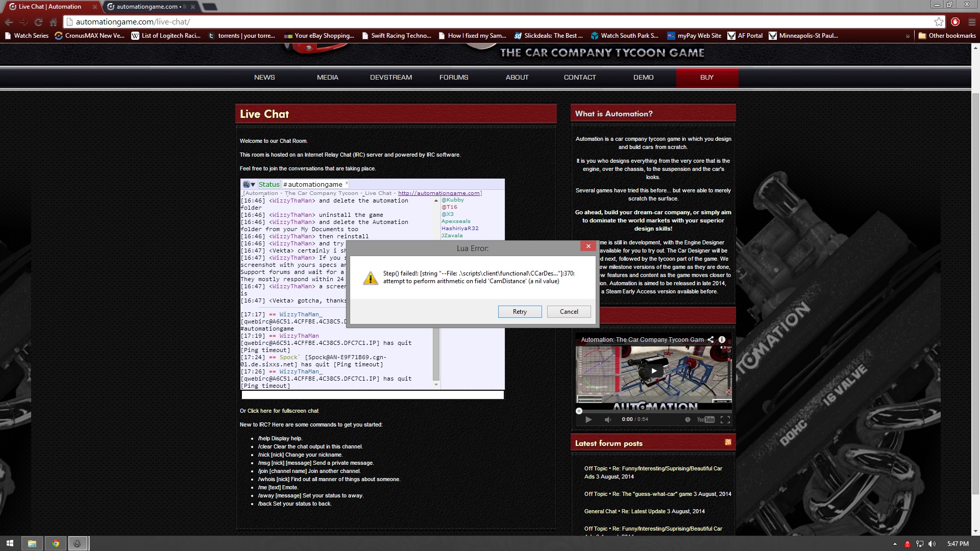Show info for the YouTube video
The width and height of the screenshot is (980, 551).
point(722,339)
